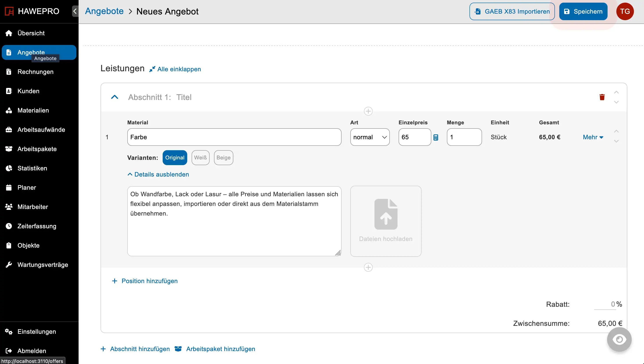The image size is (644, 364).
Task: Click the HAWEPRO logo icon
Action: (9, 11)
